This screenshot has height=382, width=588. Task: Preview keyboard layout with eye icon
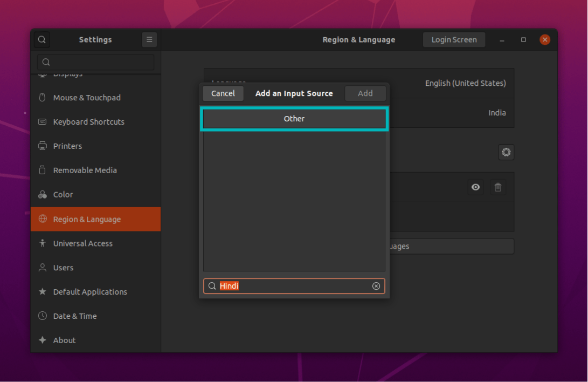(475, 187)
